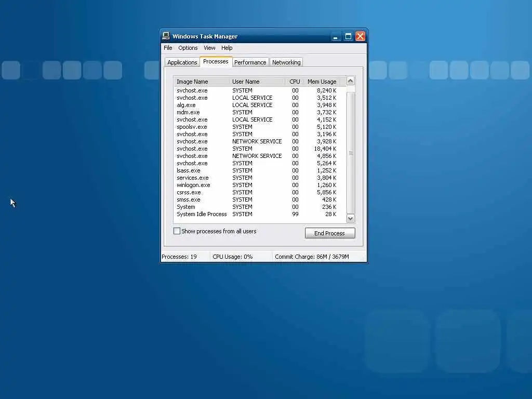Minimize the Windows Task Manager window
Screen dimensions: 532x399
(336, 36)
